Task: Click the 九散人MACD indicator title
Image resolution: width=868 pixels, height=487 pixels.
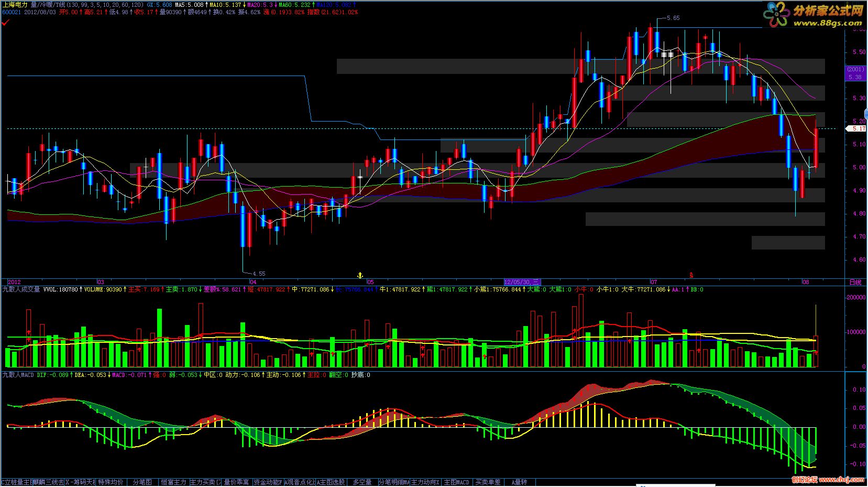Action: tap(18, 375)
